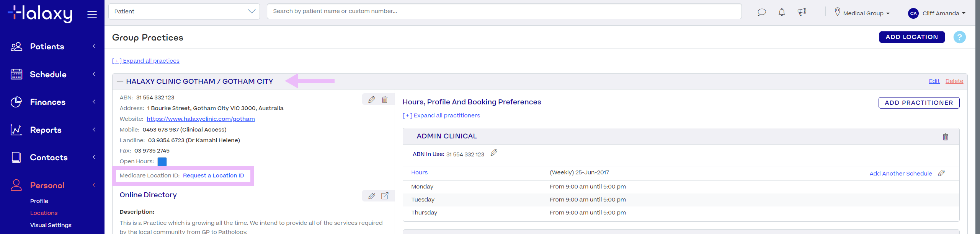Click Request a Location ID link
Screen dimensions: 980x234
pyautogui.click(x=213, y=175)
